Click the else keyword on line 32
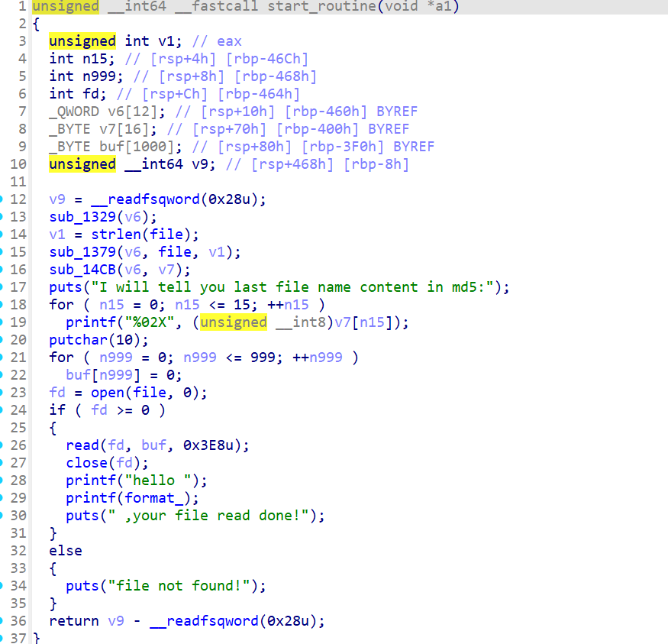The height and width of the screenshot is (644, 668). [65, 551]
